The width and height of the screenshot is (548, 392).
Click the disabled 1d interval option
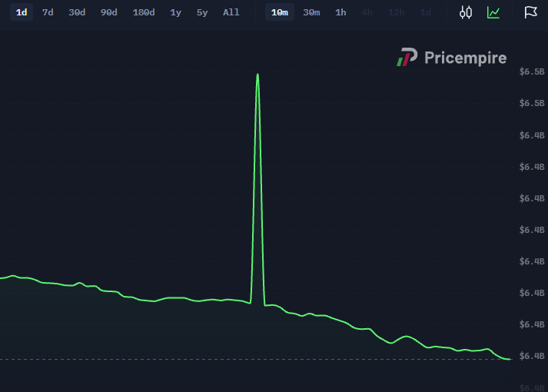425,12
